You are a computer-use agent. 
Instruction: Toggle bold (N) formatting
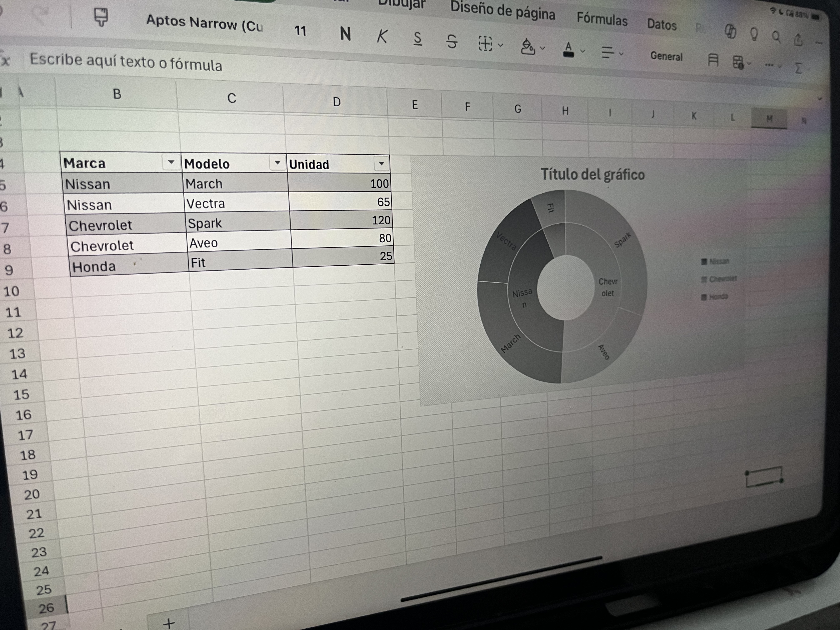345,34
